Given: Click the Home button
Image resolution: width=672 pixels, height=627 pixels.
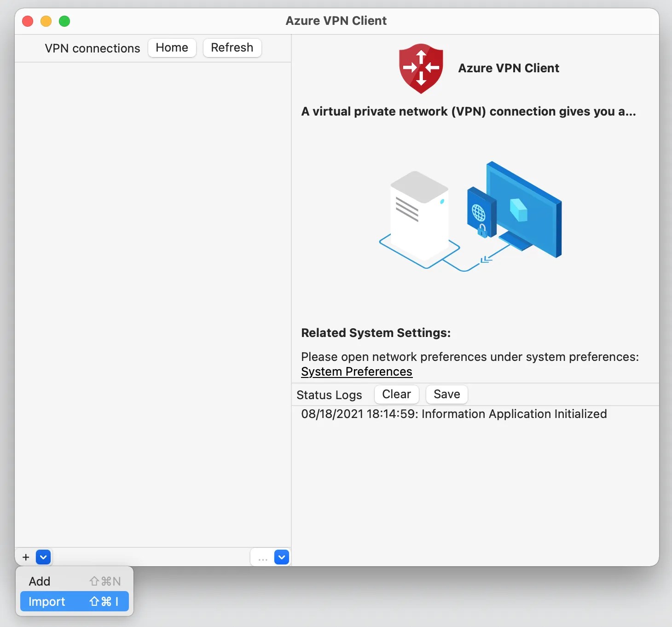Looking at the screenshot, I should 172,48.
